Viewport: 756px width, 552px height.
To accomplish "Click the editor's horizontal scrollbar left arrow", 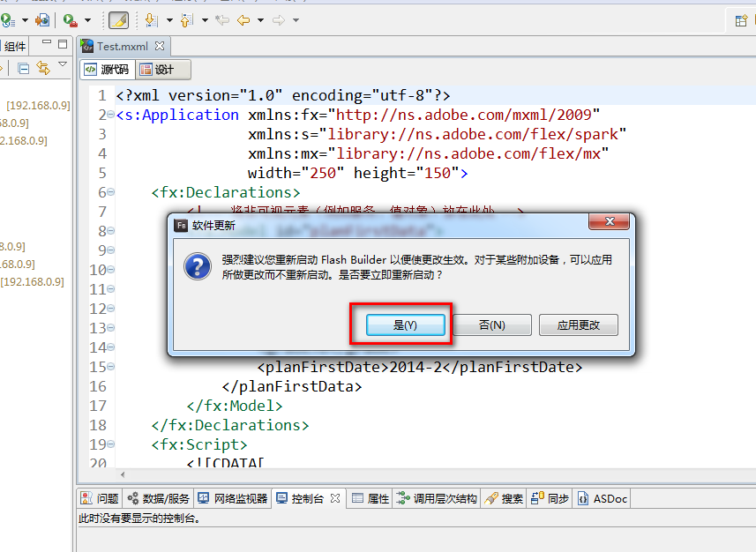I will (x=123, y=475).
